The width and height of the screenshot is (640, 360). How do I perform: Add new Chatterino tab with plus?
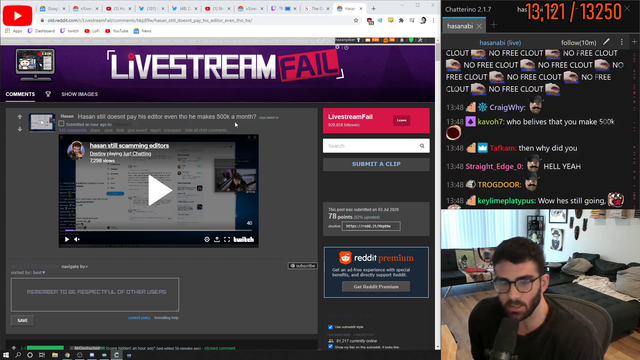493,25
